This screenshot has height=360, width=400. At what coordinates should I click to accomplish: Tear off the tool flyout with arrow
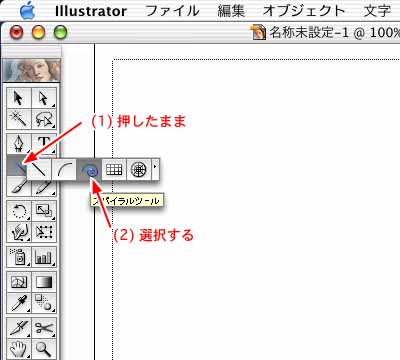(x=155, y=170)
